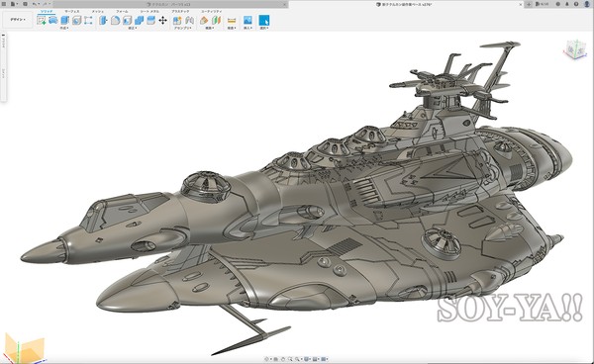Open Grid and Snaps settings dropdown
Viewport: 594px width, 364px height.
(x=315, y=359)
